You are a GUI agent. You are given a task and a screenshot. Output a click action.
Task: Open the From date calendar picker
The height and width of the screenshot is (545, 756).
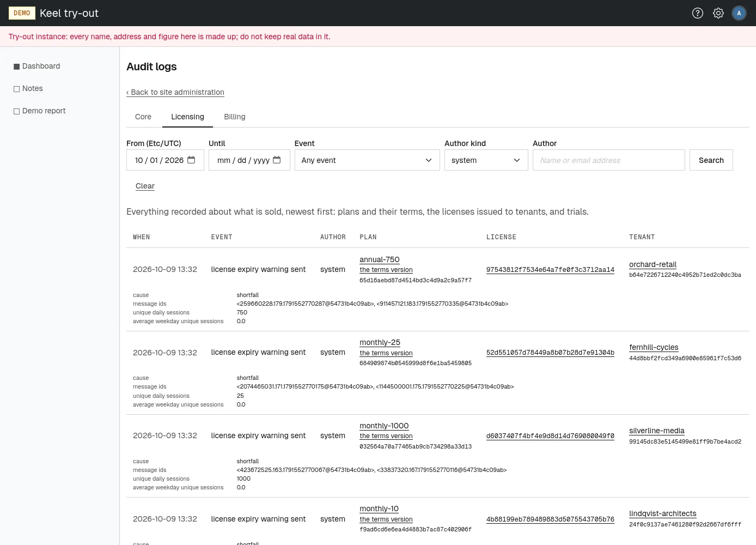(x=191, y=160)
